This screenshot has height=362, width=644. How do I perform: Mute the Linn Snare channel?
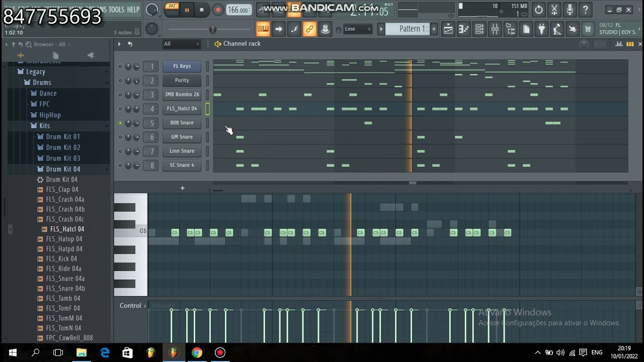pos(120,151)
